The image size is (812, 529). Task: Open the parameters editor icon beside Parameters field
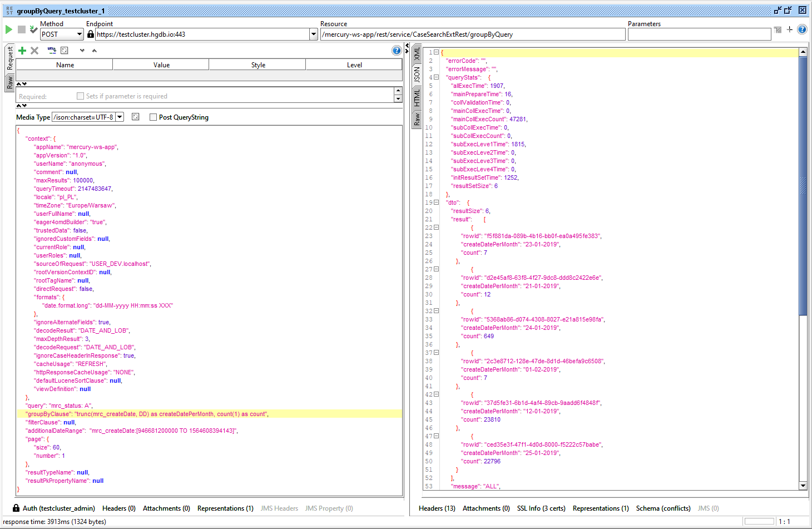(778, 29)
